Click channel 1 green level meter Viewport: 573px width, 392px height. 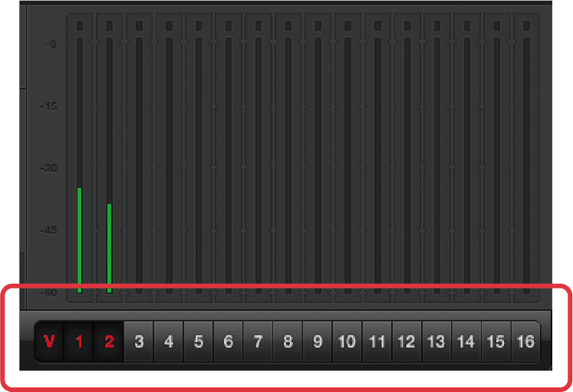point(79,240)
